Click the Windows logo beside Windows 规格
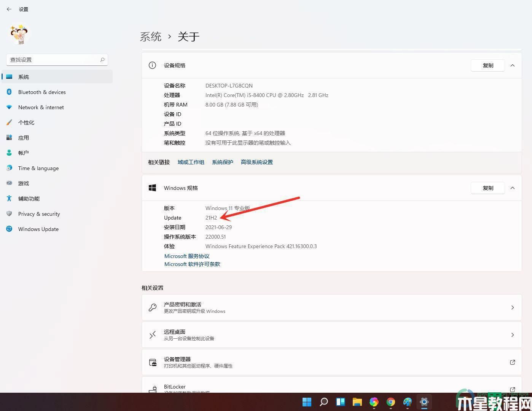Screen dimensions: 532x411 click(x=152, y=188)
